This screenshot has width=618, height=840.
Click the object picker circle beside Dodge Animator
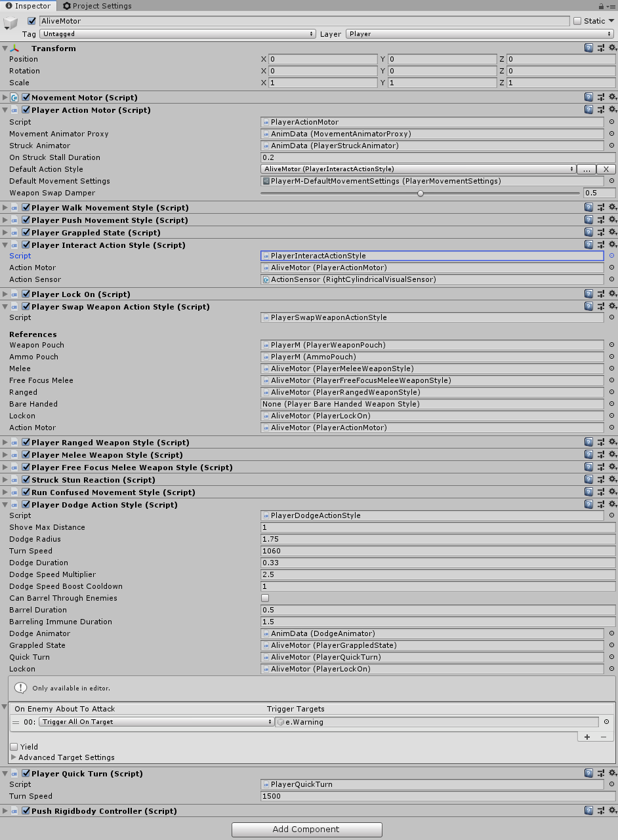pyautogui.click(x=611, y=633)
